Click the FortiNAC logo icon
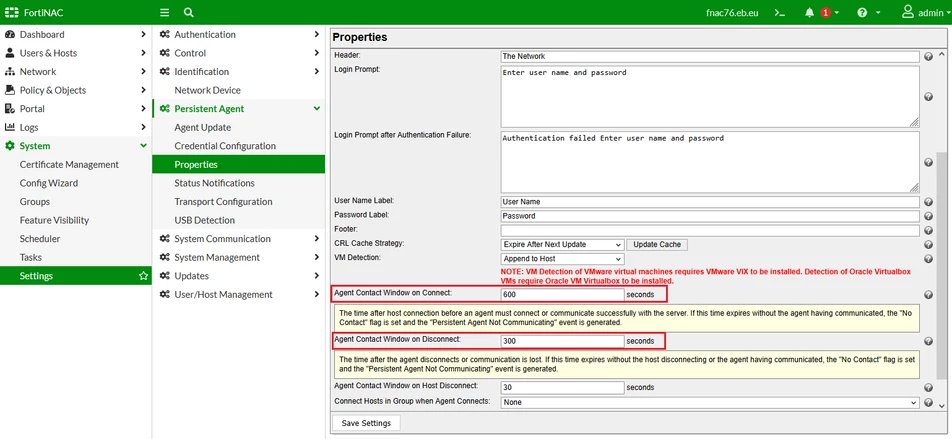Viewport: 952px width, 439px height. click(x=12, y=12)
